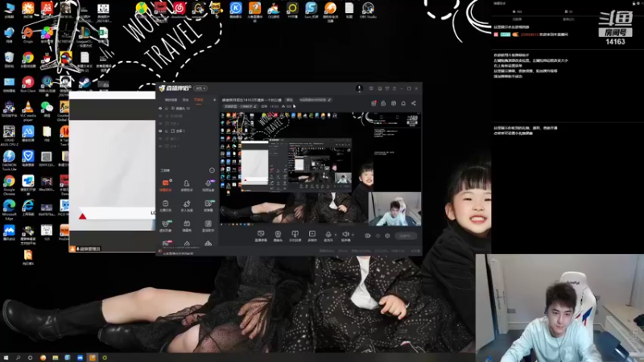Toggle visibility of the 全屏 1 source
The width and height of the screenshot is (644, 362).
[160, 131]
